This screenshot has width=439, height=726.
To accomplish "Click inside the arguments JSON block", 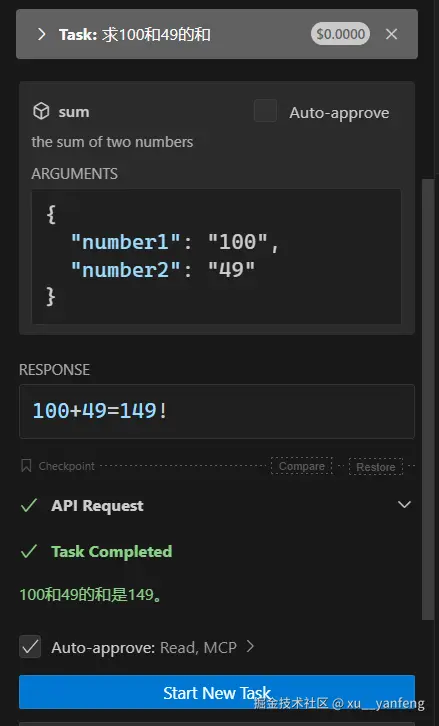I will pyautogui.click(x=216, y=256).
